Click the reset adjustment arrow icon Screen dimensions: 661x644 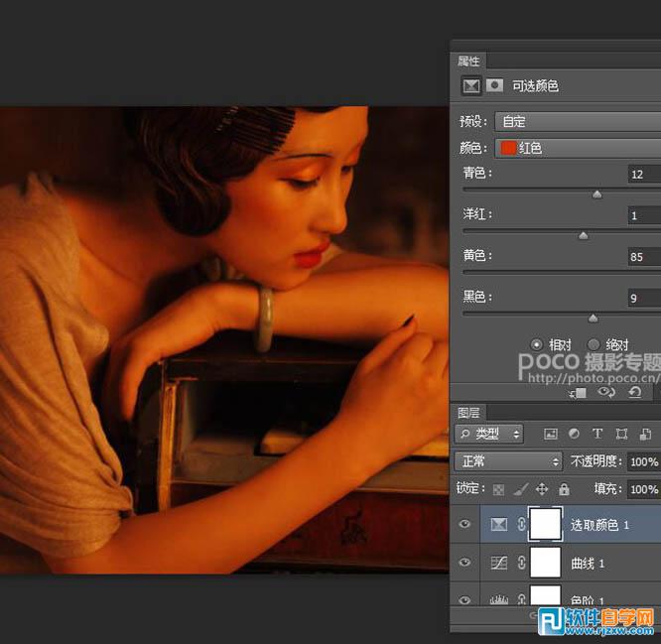pos(634,393)
